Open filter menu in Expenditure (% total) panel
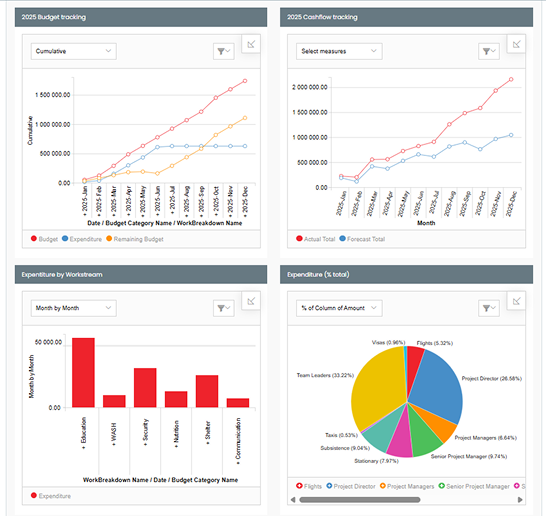This screenshot has height=516, width=546. [x=489, y=308]
